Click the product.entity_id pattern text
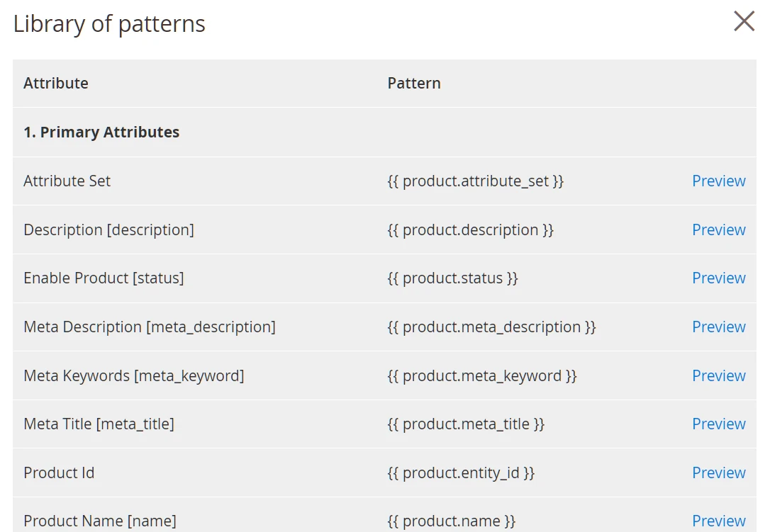The width and height of the screenshot is (770, 532). click(461, 472)
